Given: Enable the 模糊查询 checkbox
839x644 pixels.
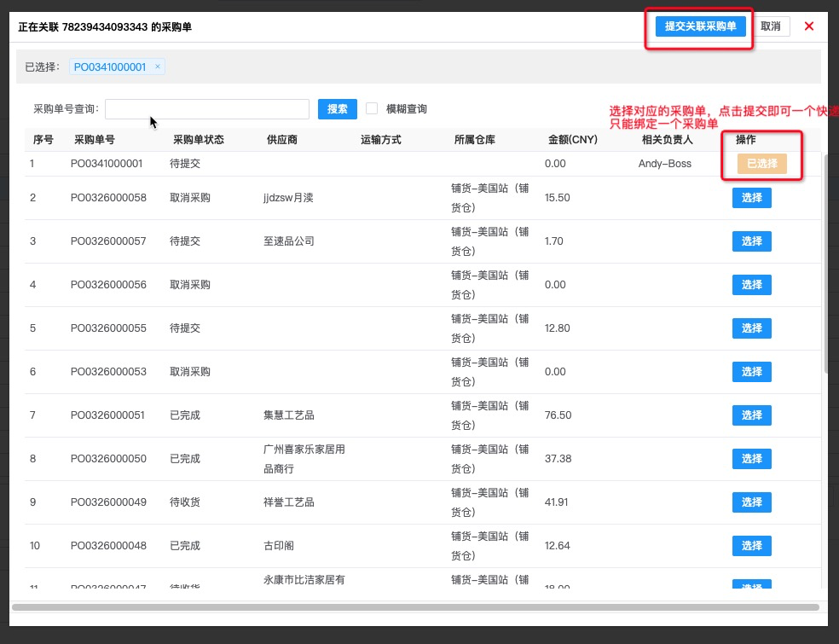Looking at the screenshot, I should point(372,108).
